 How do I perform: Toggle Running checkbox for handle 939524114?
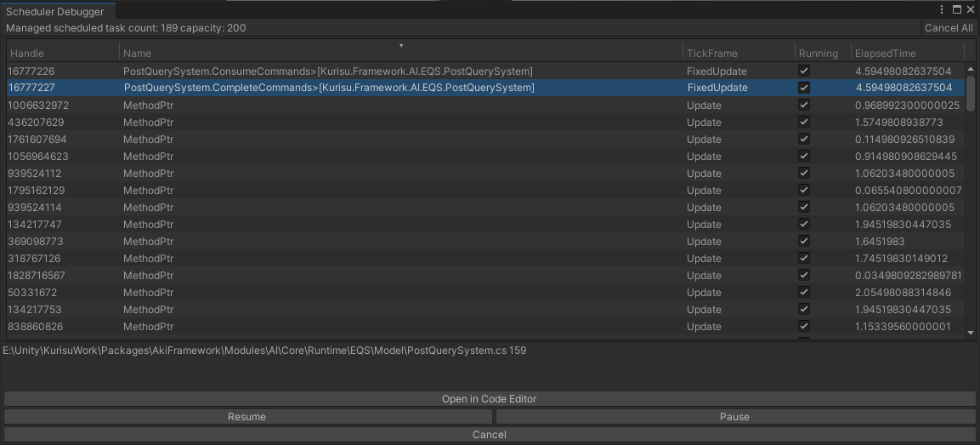(x=804, y=207)
